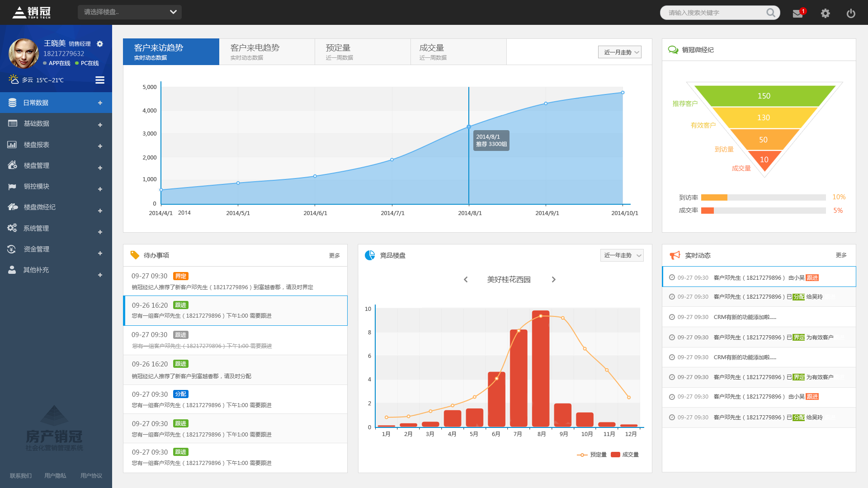Click 更多 in 实时动态 panel
The width and height of the screenshot is (868, 488).
[841, 255]
